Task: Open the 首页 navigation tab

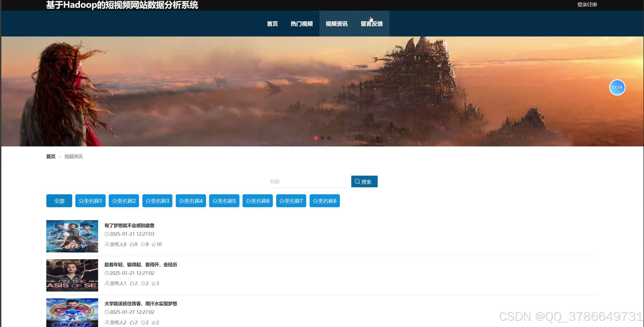Action: [x=272, y=24]
